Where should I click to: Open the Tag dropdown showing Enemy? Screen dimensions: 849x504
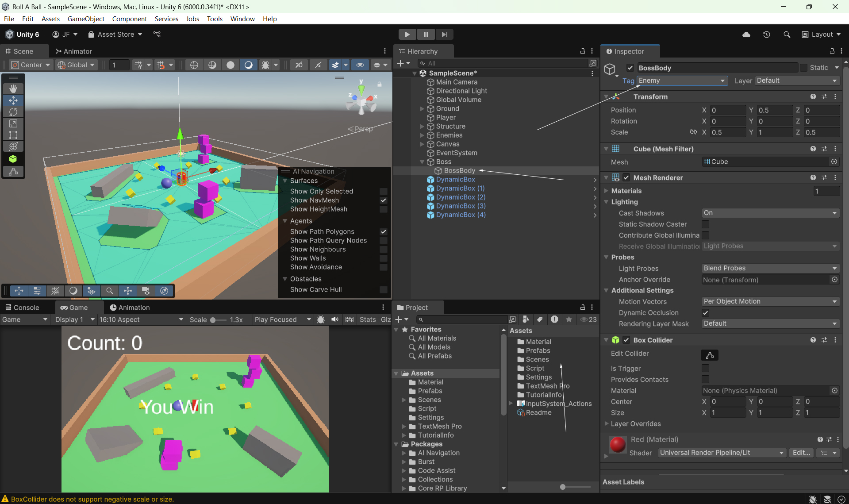click(682, 81)
